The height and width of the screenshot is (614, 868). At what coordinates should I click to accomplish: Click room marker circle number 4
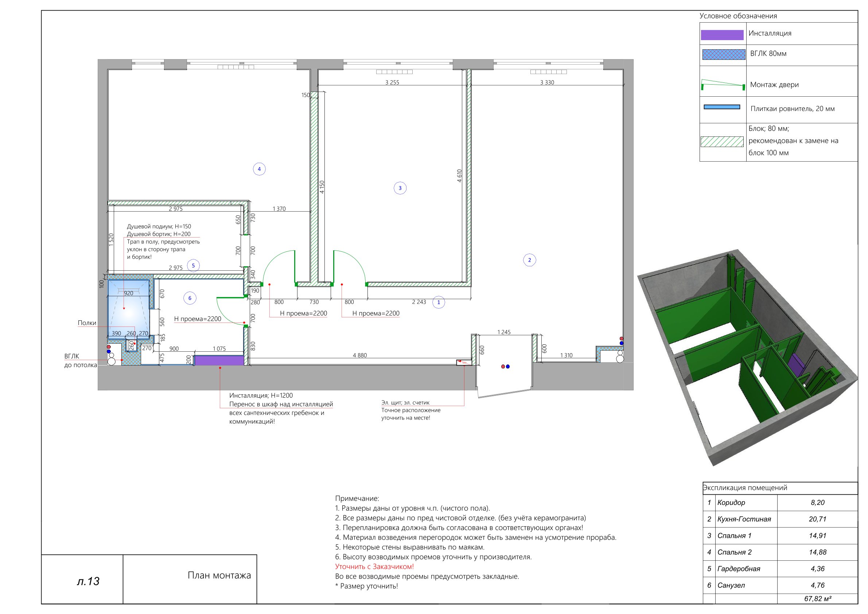tap(259, 169)
